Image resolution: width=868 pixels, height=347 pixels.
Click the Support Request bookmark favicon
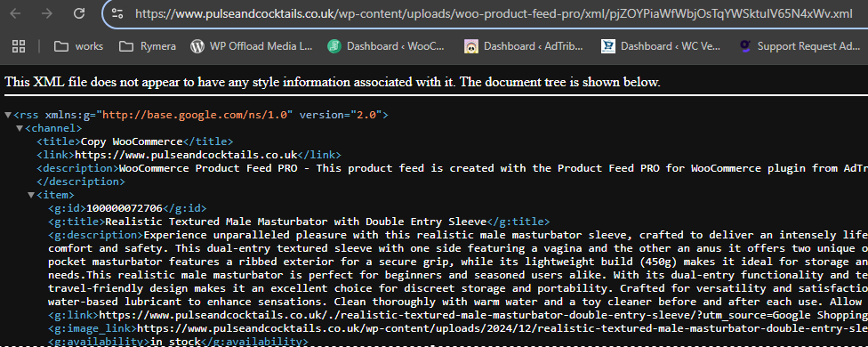(745, 46)
